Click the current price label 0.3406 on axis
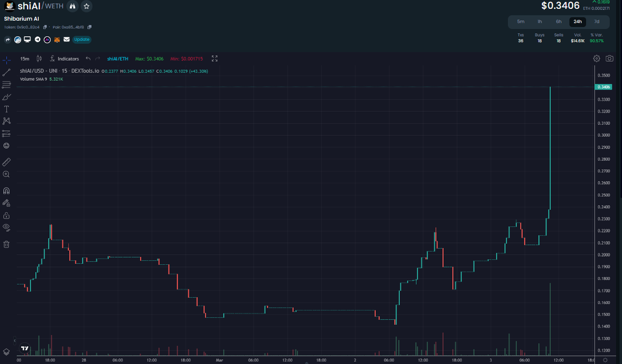Image resolution: width=622 pixels, height=364 pixels. click(604, 87)
